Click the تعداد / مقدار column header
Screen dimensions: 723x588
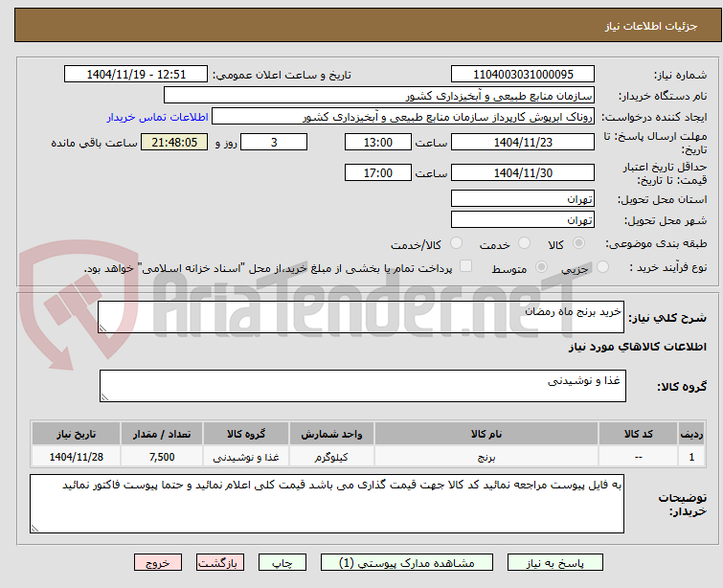click(x=162, y=434)
